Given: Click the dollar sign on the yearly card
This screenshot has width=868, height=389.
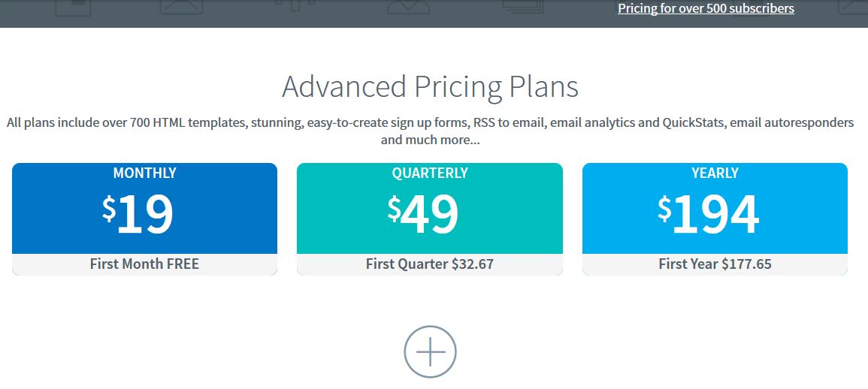Looking at the screenshot, I should tap(664, 210).
